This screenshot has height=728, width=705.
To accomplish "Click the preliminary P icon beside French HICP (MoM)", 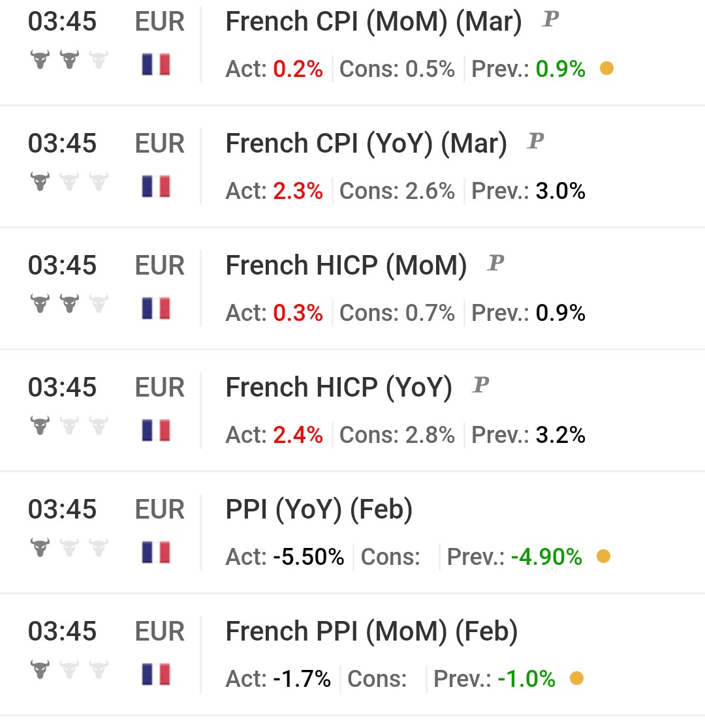I will [495, 264].
